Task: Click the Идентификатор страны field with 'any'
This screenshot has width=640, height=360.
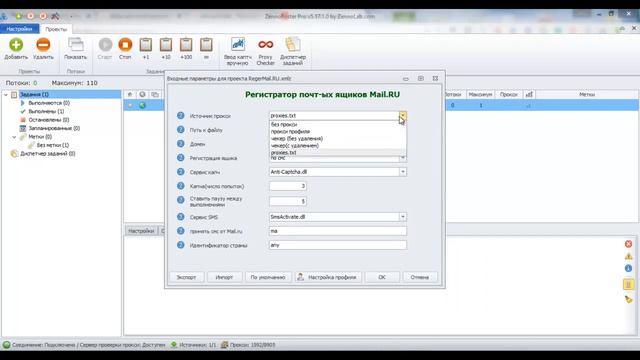Action: (338, 245)
